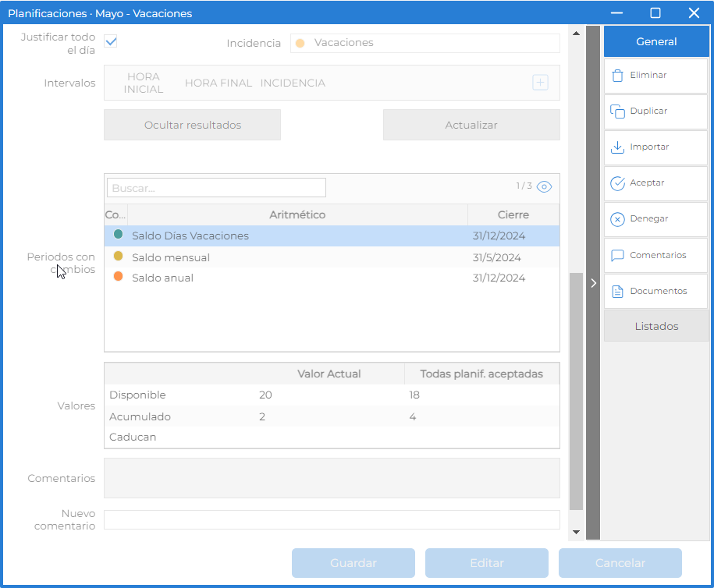Click the orange color dot of Saldo anual
This screenshot has width=714, height=588.
(x=118, y=276)
